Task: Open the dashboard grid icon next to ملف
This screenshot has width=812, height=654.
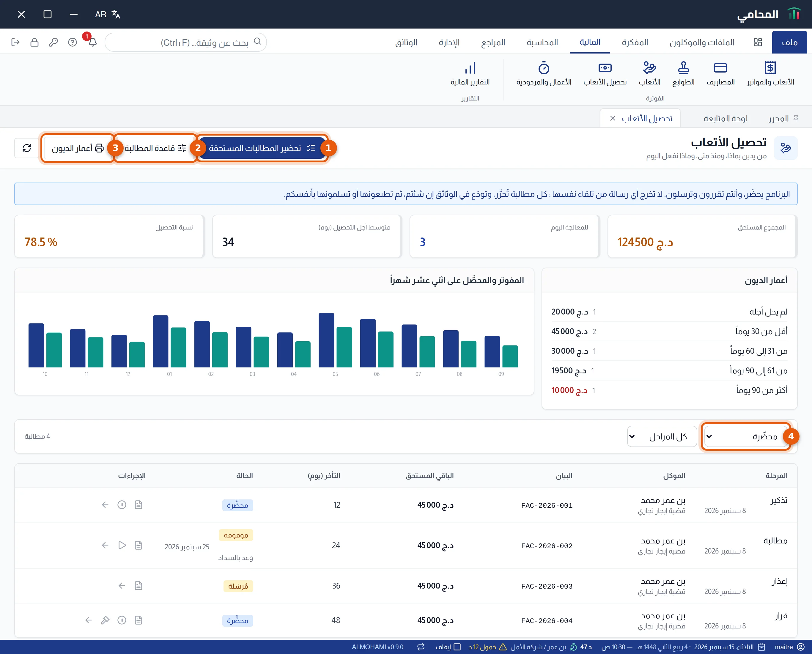Action: (x=758, y=42)
